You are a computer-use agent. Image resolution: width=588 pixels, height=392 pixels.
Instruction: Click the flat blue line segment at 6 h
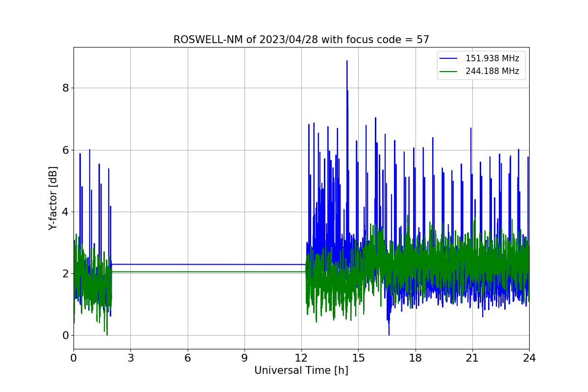point(188,265)
